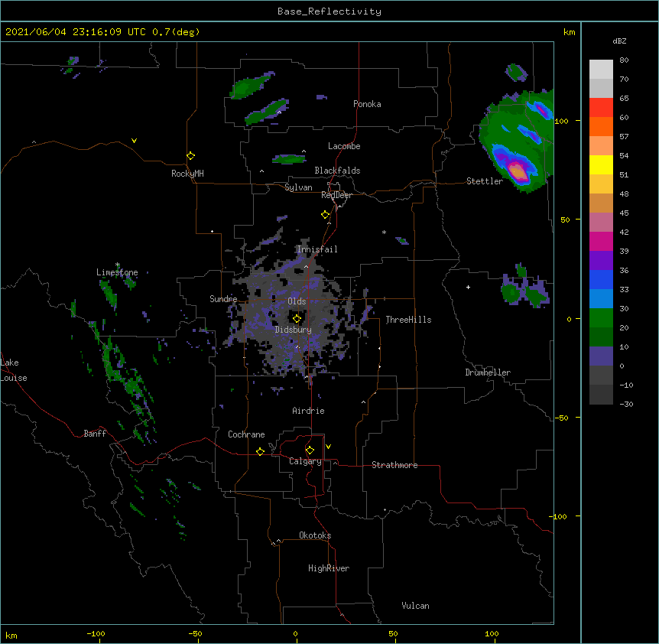Select the bright green 20-30 dBZ legend color
The width and height of the screenshot is (659, 644).
[601, 318]
